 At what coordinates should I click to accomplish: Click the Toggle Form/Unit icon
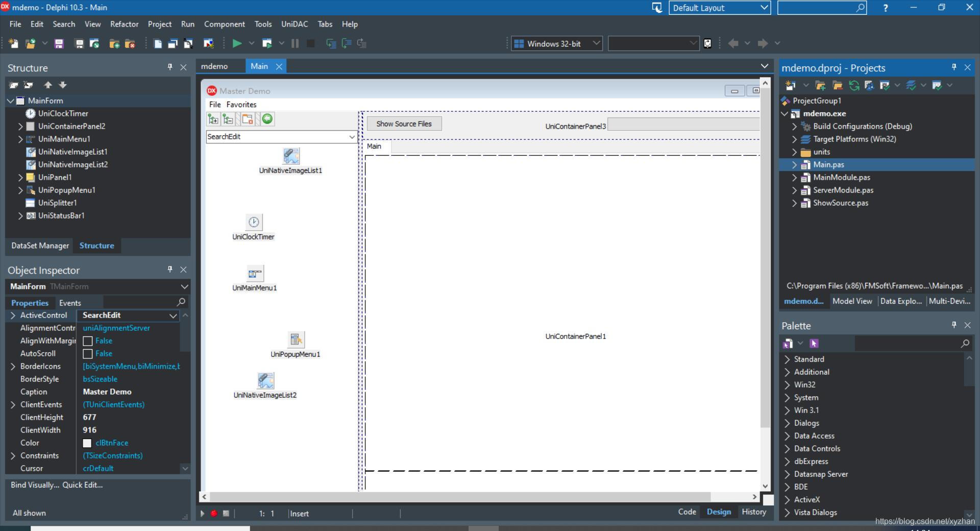coord(188,43)
